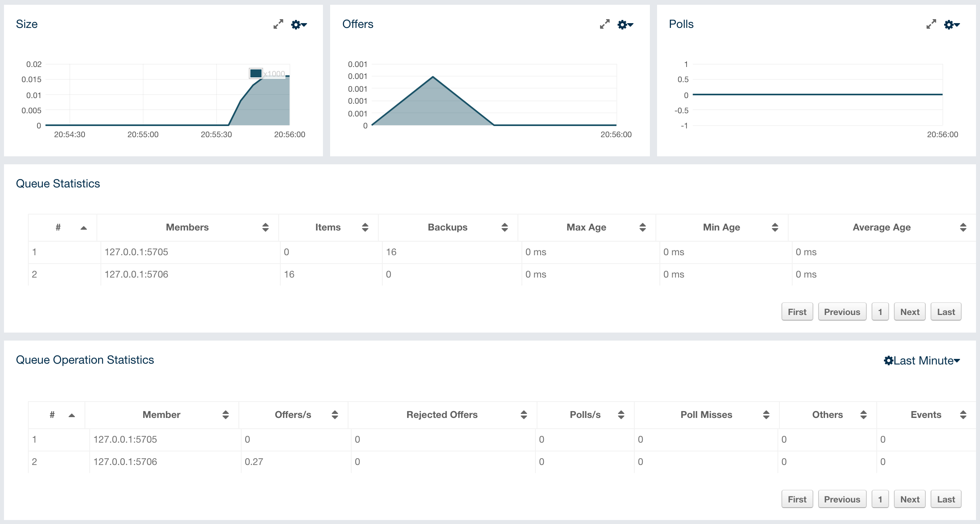Image resolution: width=980 pixels, height=524 pixels.
Task: Select page 1 in Queue Statistics pagination
Action: (x=880, y=312)
